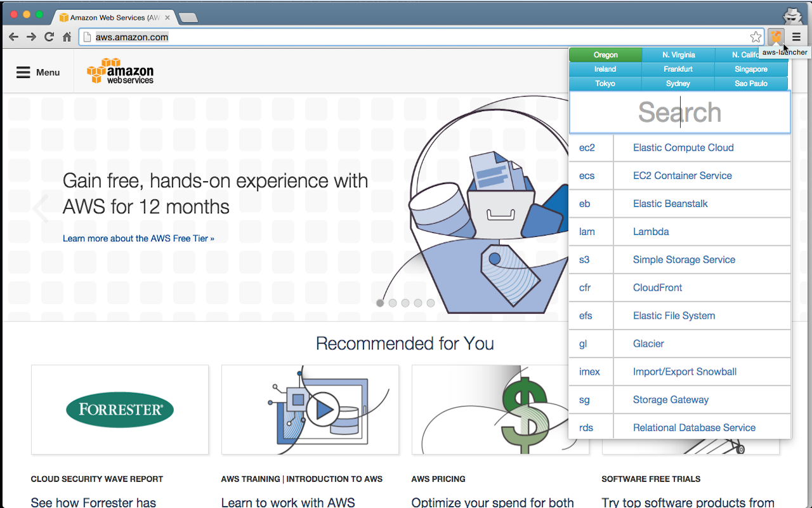Screen dimensions: 812x508
Task: Open Elastic File System
Action: (702, 316)
